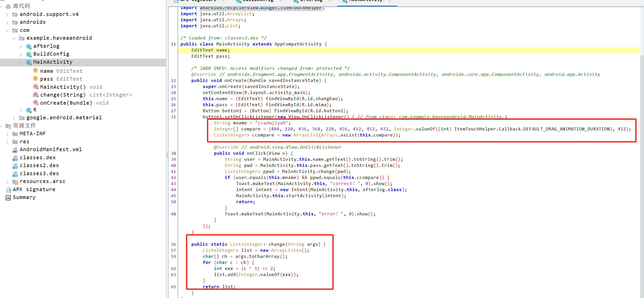The width and height of the screenshot is (644, 298).
Task: Click the name field icon
Action: [36, 71]
